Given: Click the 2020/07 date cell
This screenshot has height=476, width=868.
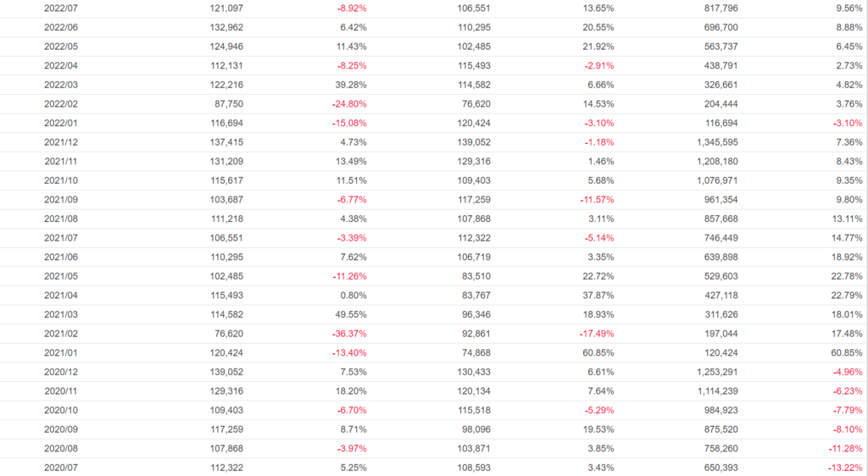Looking at the screenshot, I should [61, 467].
